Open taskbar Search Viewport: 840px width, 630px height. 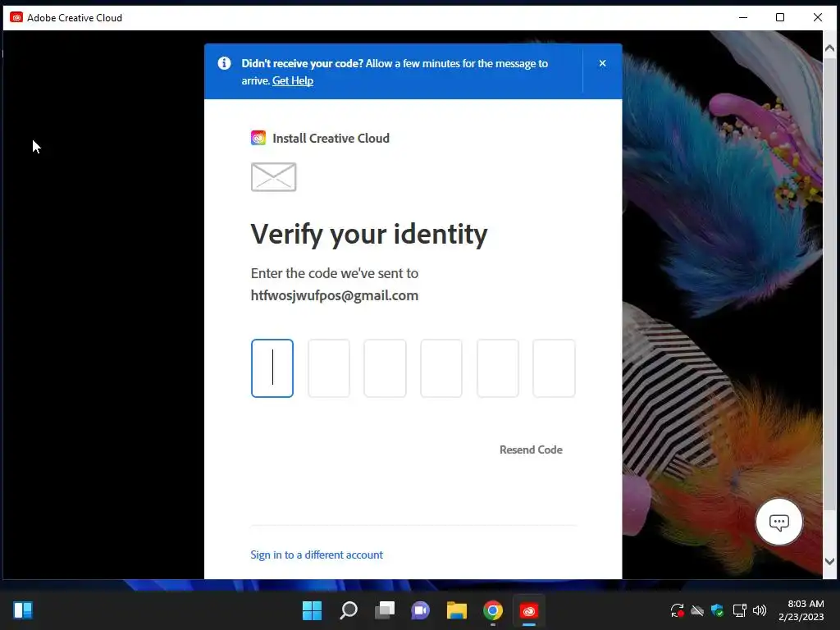click(x=349, y=610)
